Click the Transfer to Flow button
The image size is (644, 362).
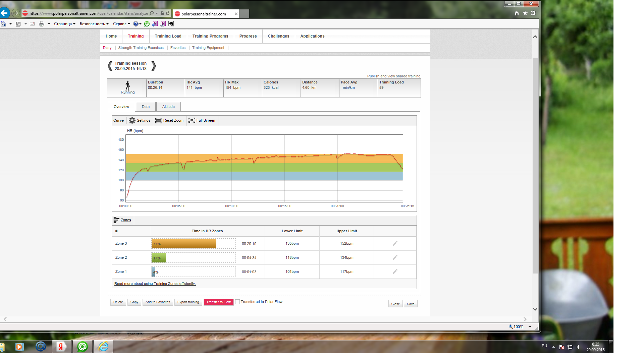[x=218, y=302]
